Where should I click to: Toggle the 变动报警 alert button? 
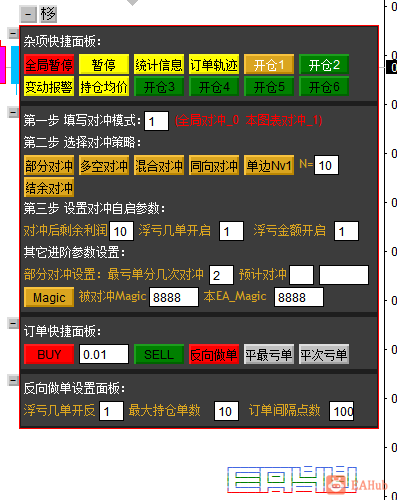(49, 86)
